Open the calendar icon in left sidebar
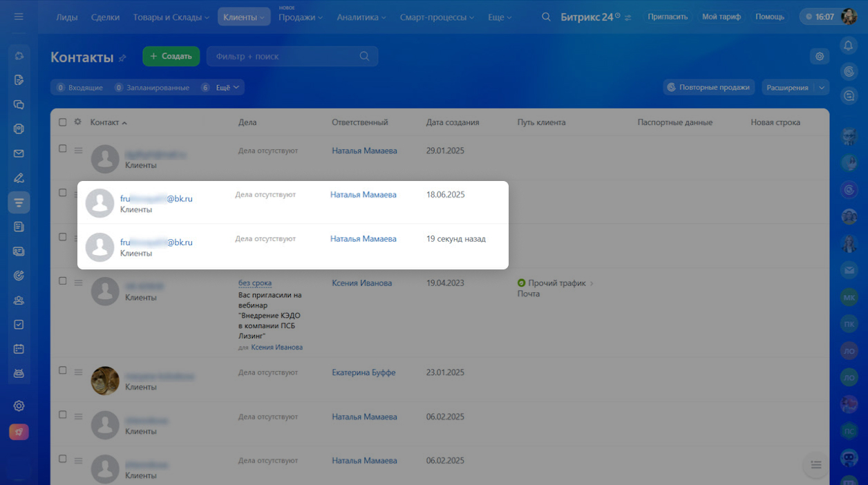 (x=19, y=349)
